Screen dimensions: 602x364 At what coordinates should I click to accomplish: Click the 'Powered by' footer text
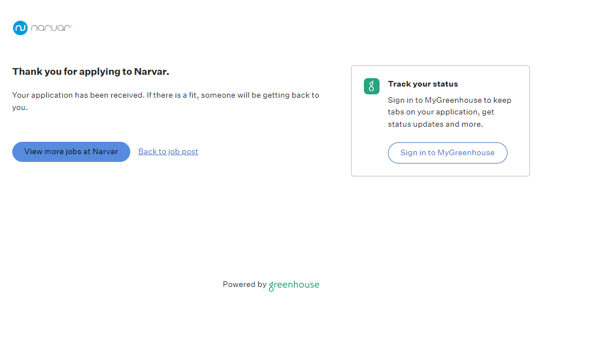pos(244,284)
